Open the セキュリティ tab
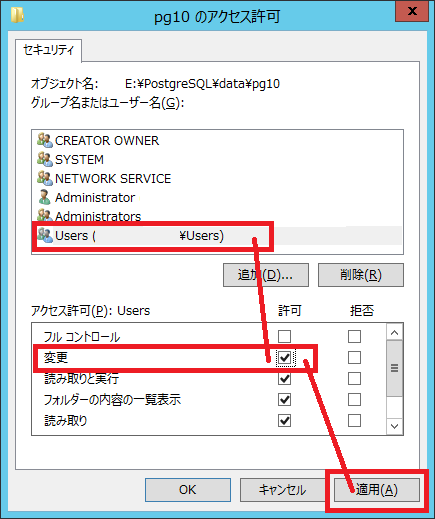Viewport: 435px width, 519px height. (48, 50)
